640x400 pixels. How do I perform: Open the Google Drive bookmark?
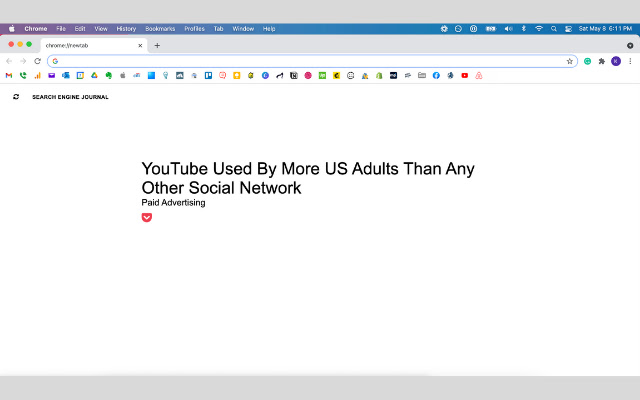tap(94, 76)
